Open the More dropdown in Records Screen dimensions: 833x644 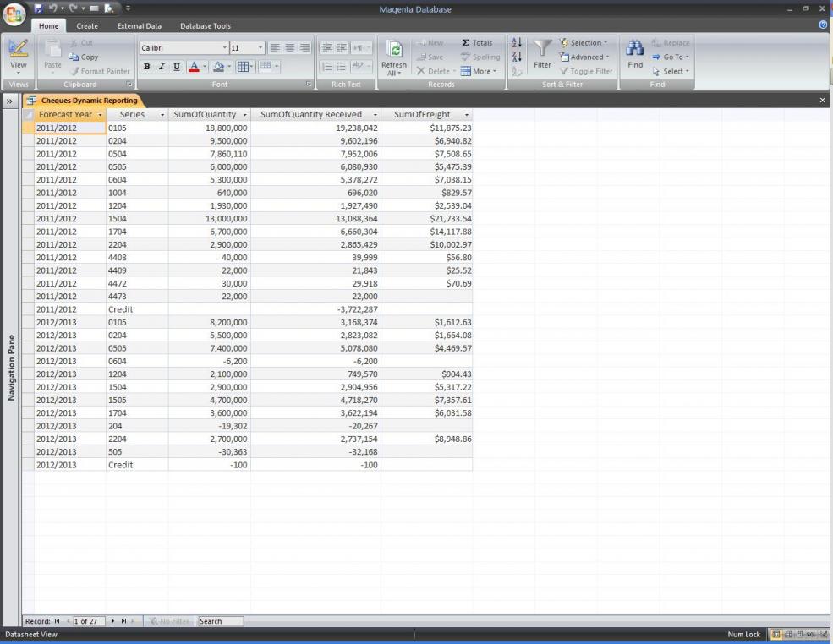tap(479, 71)
